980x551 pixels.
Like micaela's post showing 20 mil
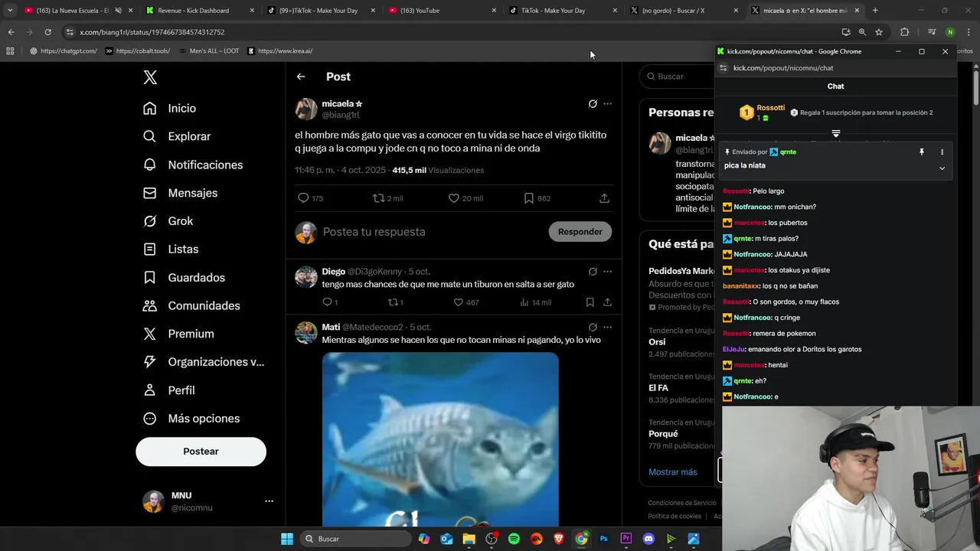[465, 198]
